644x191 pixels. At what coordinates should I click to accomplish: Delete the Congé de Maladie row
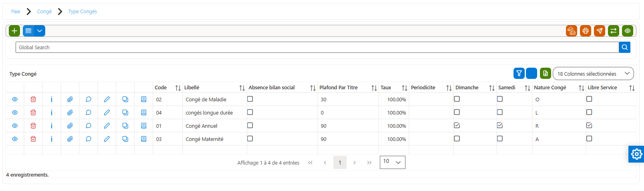(33, 99)
